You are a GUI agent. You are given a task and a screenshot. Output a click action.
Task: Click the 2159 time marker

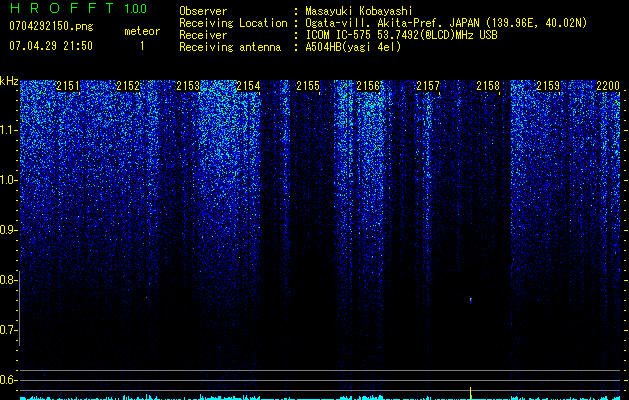click(548, 86)
